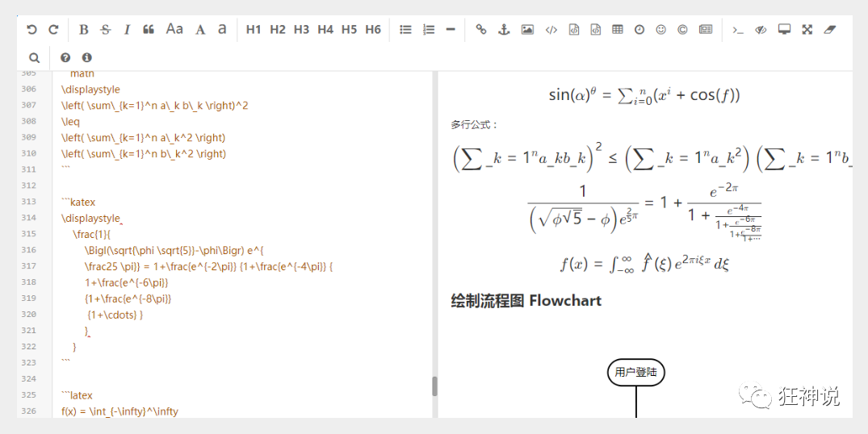868x434 pixels.
Task: Click the "\frac{1}{" text on line 315
Action: (91, 235)
